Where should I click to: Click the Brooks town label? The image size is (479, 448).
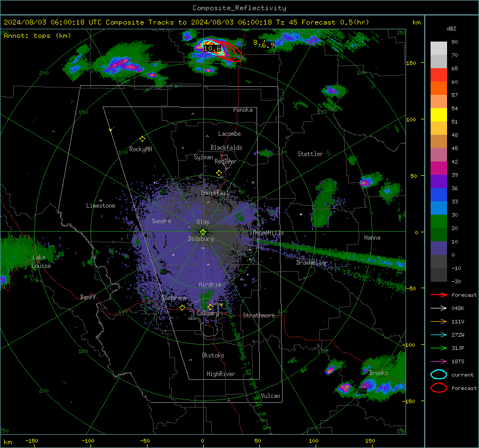(378, 373)
